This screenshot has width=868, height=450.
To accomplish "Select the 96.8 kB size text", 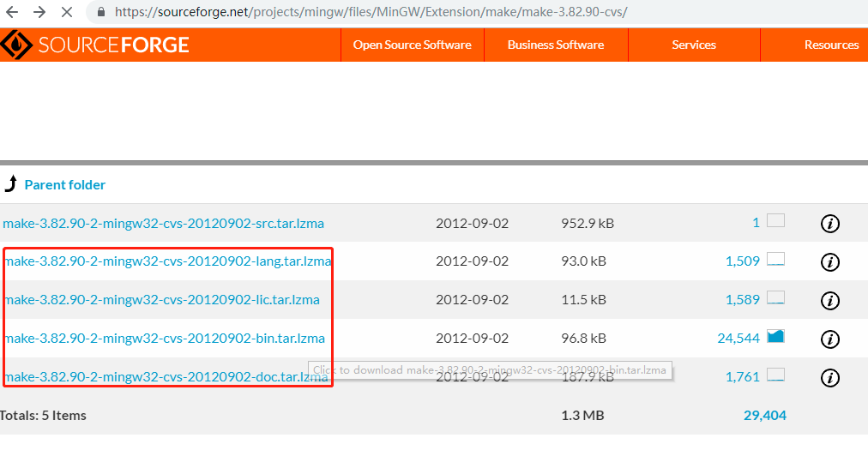I will (583, 339).
